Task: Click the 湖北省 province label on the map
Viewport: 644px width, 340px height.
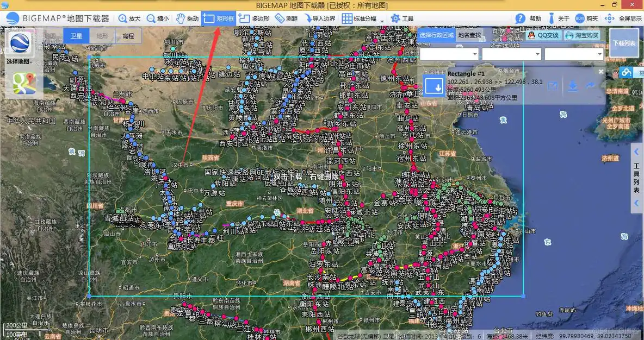Action: click(x=305, y=211)
